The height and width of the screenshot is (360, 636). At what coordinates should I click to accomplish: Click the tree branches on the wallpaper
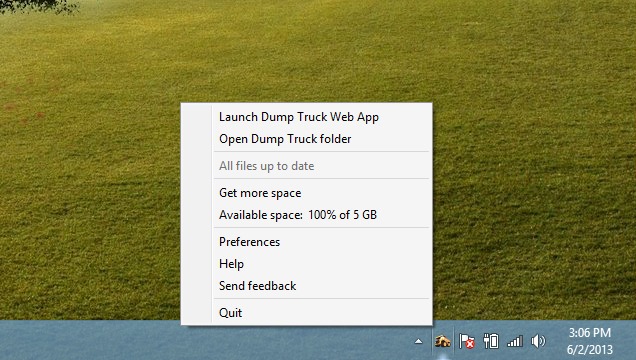point(39,6)
